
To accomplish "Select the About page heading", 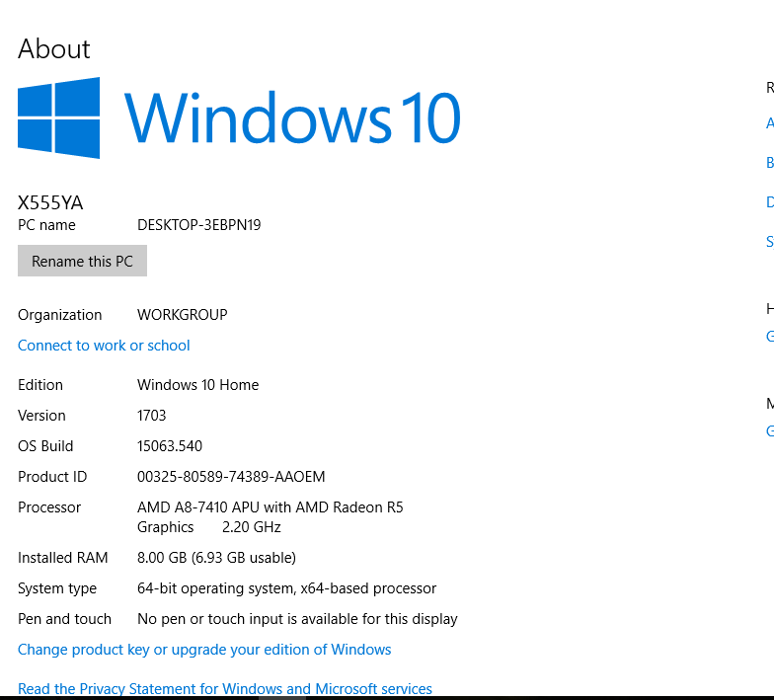I will 54,49.
